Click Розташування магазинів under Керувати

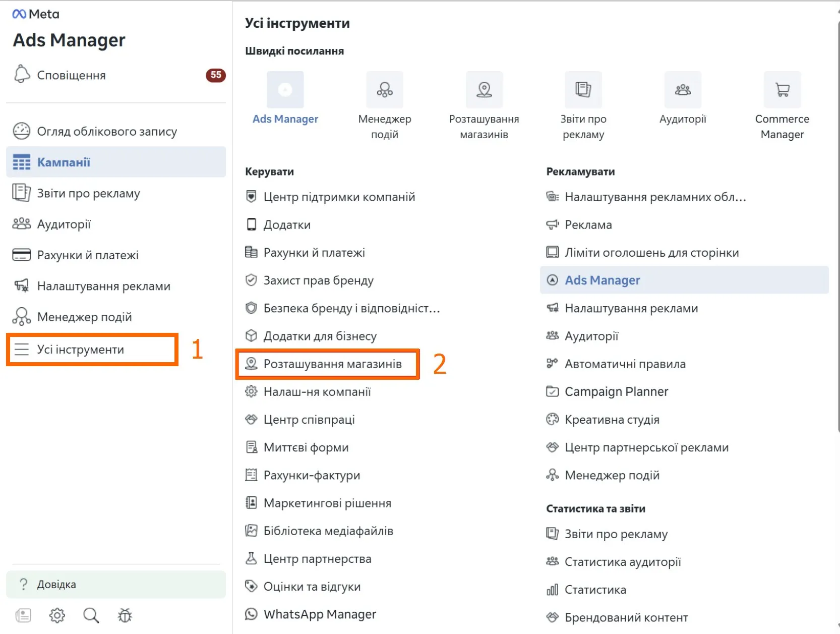[332, 364]
